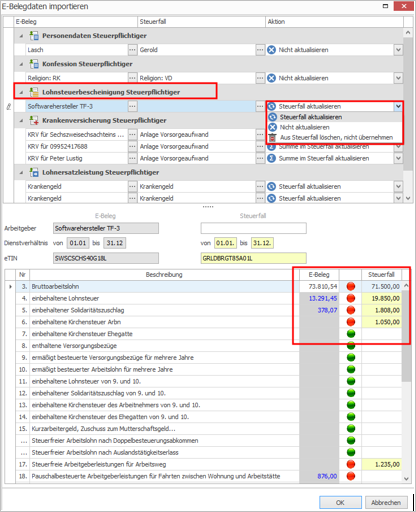Click the red status dot for row 17 Arbeitsweg
The image size is (416, 512).
click(351, 464)
